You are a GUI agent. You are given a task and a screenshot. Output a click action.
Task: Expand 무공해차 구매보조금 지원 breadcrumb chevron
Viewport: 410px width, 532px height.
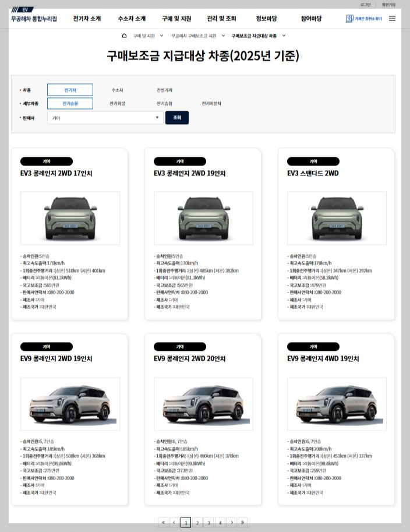[x=223, y=36]
